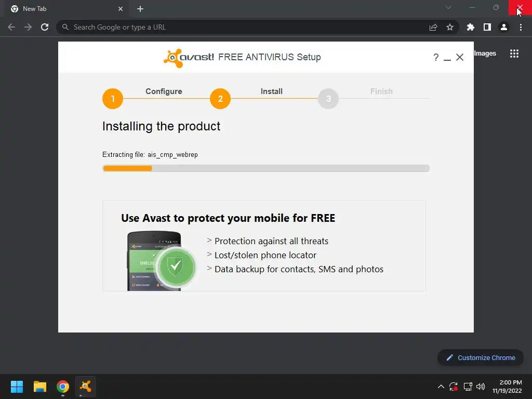Open File Explorer from taskbar

(x=39, y=387)
